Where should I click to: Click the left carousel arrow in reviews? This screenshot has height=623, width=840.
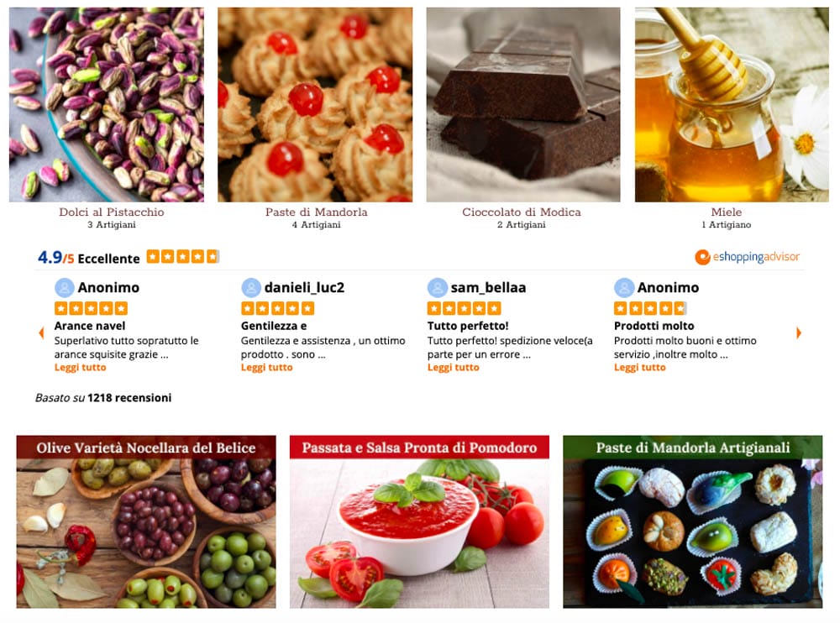click(42, 332)
